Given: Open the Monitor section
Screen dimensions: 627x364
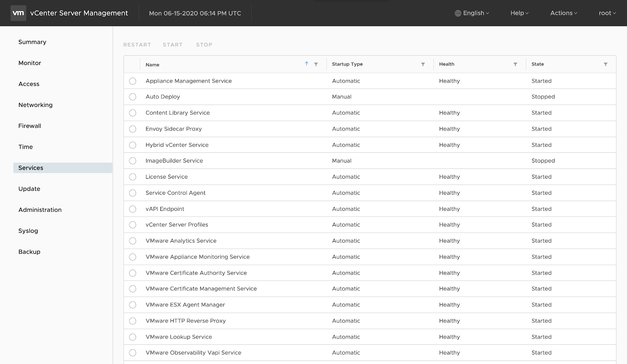Looking at the screenshot, I should coord(30,63).
